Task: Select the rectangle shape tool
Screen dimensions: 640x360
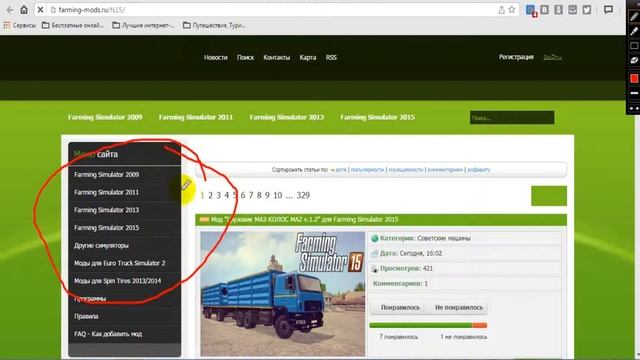Action: (x=634, y=46)
